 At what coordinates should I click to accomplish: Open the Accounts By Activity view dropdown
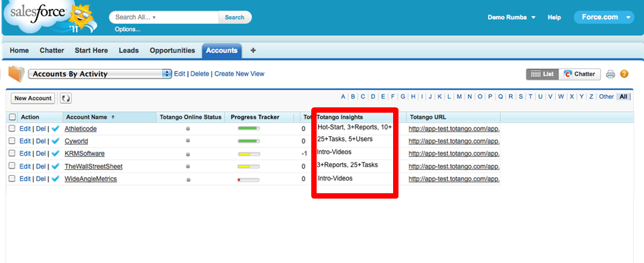click(x=100, y=74)
